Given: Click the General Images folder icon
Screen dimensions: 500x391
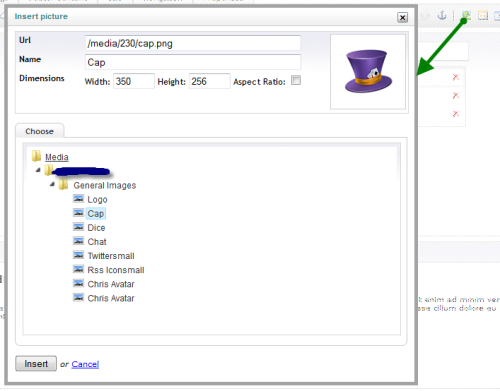Looking at the screenshot, I should pyautogui.click(x=63, y=184).
